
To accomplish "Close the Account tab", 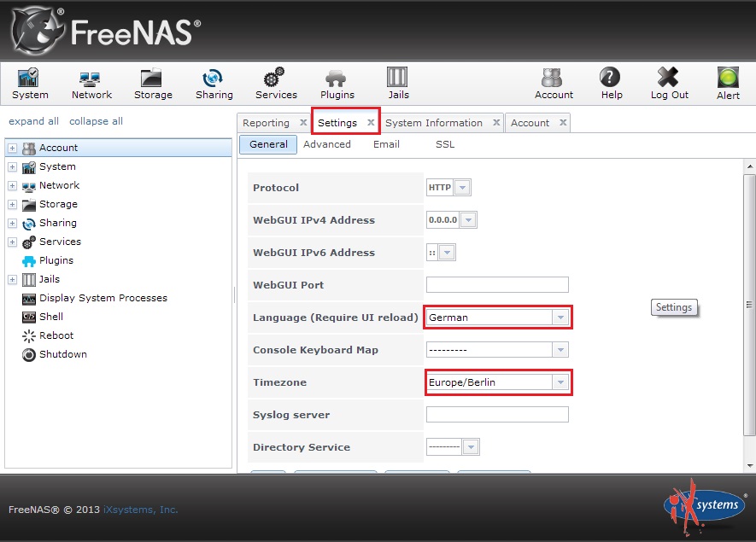I will click(x=563, y=122).
